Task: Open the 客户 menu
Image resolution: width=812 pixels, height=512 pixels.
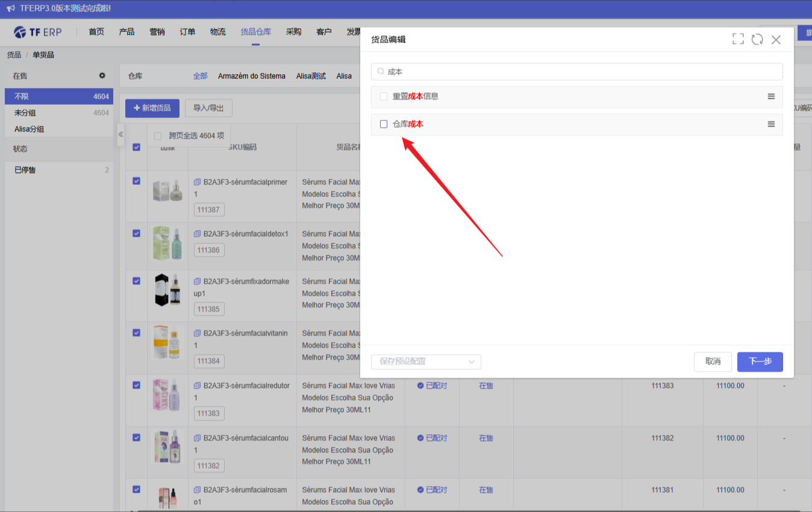Action: click(323, 32)
